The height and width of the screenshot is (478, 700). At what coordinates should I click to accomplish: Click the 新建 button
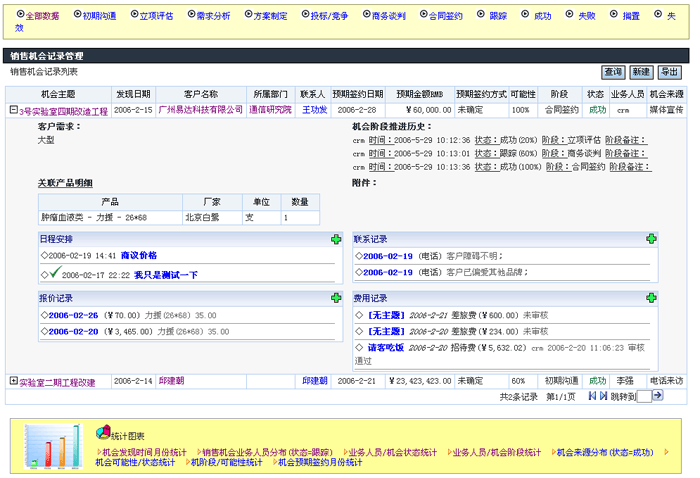(641, 72)
